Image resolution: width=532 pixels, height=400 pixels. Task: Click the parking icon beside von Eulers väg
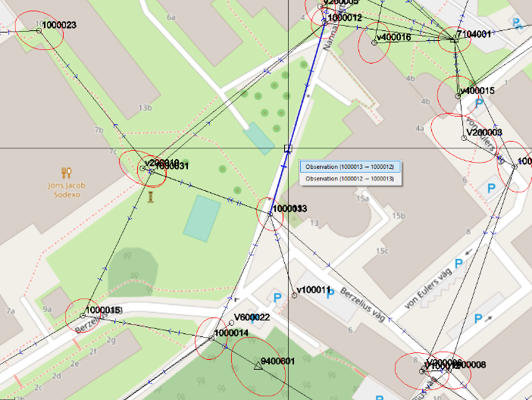[479, 320]
